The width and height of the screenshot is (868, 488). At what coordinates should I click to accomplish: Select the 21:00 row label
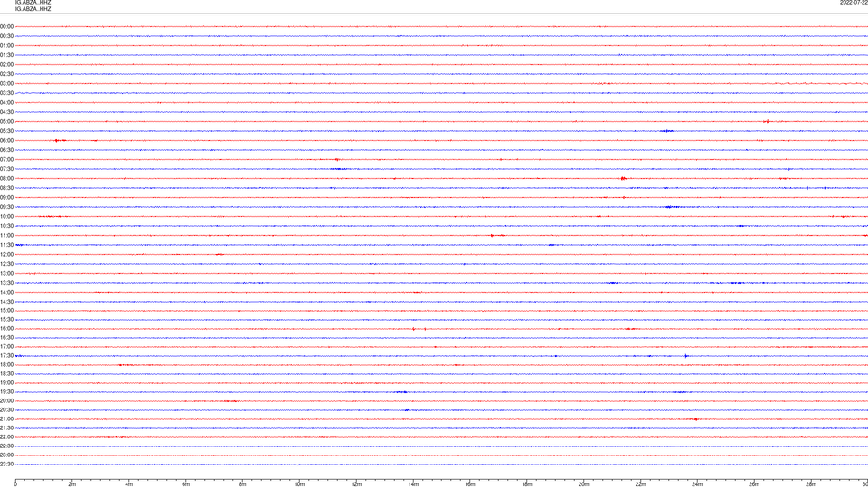[x=6, y=419]
